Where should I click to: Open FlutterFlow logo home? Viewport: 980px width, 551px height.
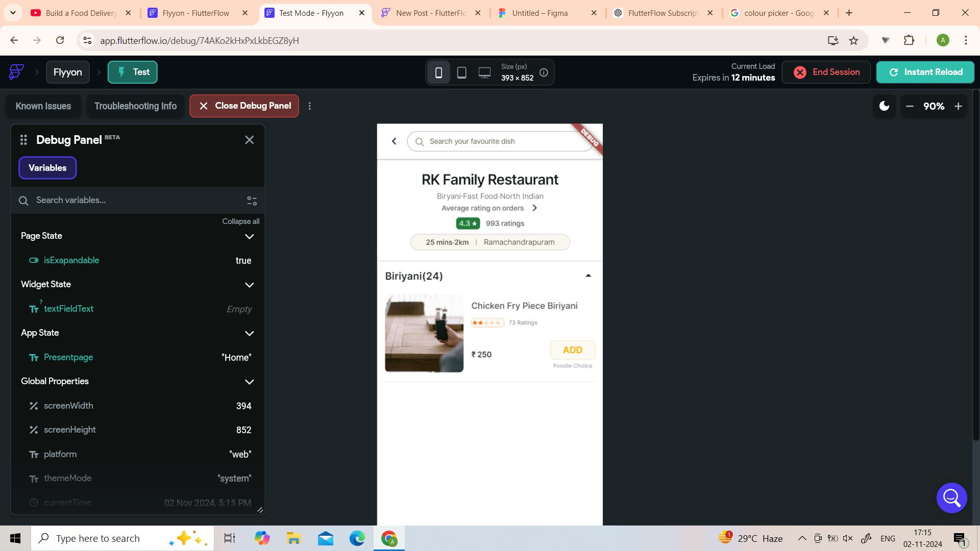16,72
